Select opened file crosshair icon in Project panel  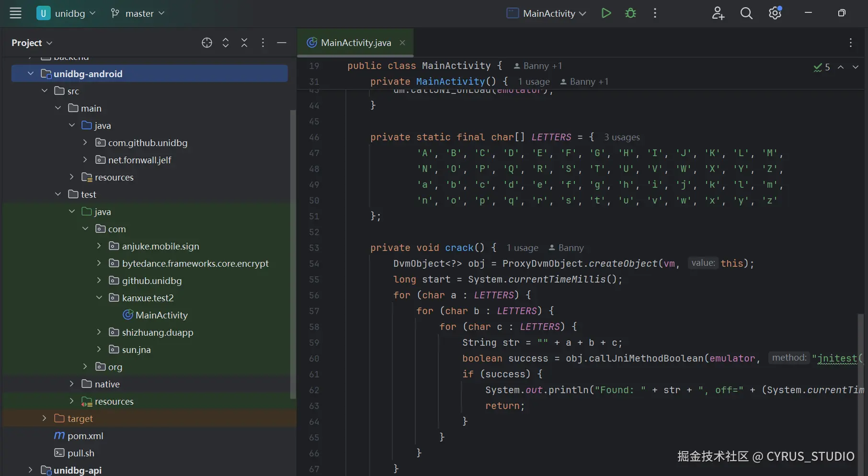[x=206, y=43]
